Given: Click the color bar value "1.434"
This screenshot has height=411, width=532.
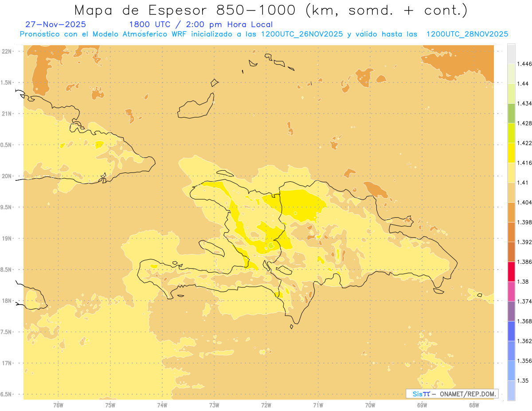Looking at the screenshot, I should point(524,103).
